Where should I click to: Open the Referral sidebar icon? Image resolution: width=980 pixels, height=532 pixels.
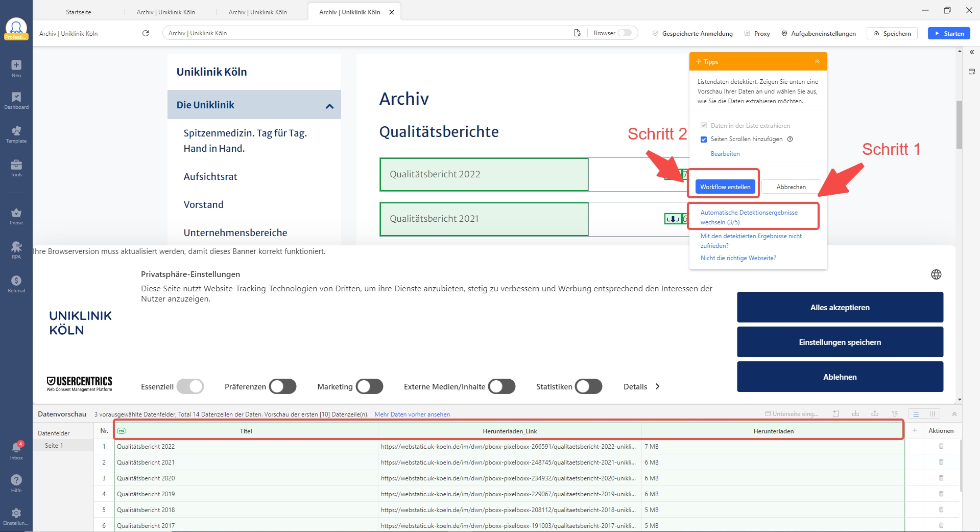[x=16, y=284]
